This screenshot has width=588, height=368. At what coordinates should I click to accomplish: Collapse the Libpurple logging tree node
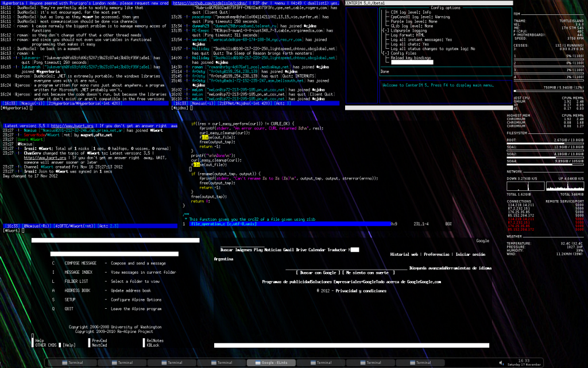click(x=385, y=30)
